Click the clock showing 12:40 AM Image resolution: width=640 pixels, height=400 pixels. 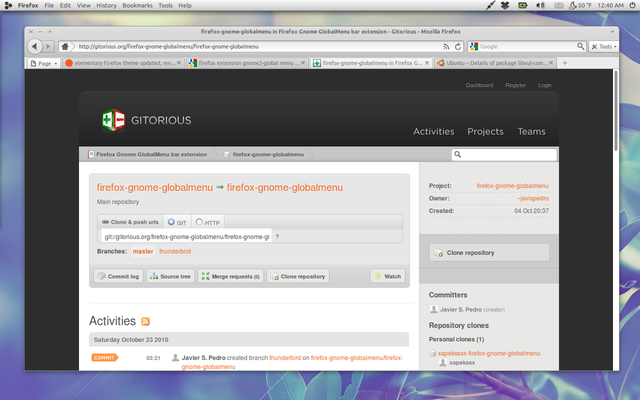point(610,5)
